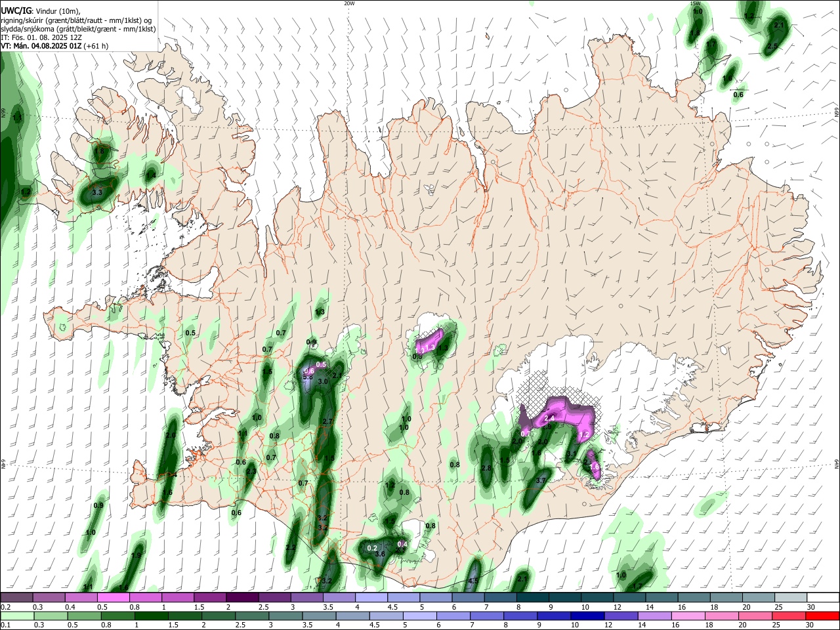This screenshot has width=840, height=630.
Task: Click the '2.7' precipitation value on the map
Action: (328, 421)
